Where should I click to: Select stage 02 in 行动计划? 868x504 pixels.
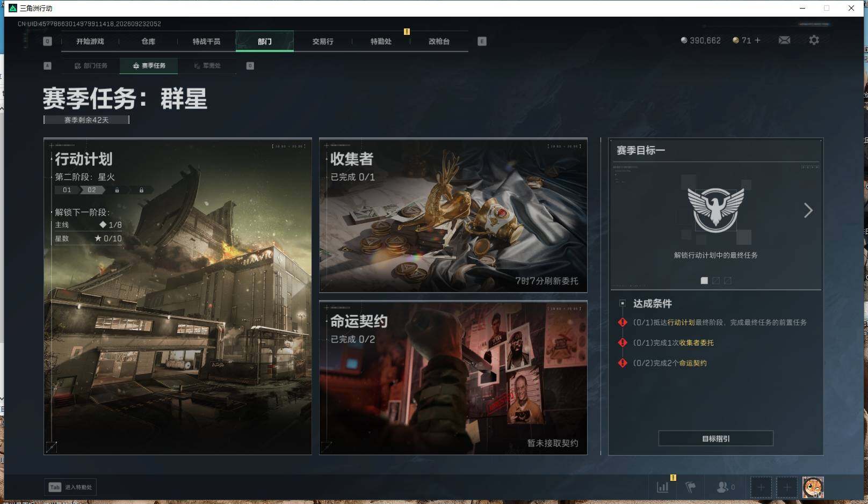pyautogui.click(x=92, y=190)
